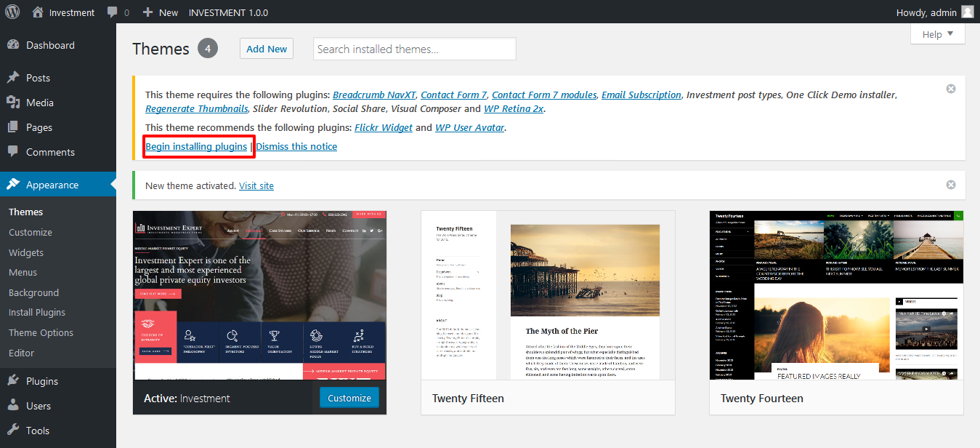Click the Plugins plug icon
The image size is (980, 448).
tap(13, 381)
